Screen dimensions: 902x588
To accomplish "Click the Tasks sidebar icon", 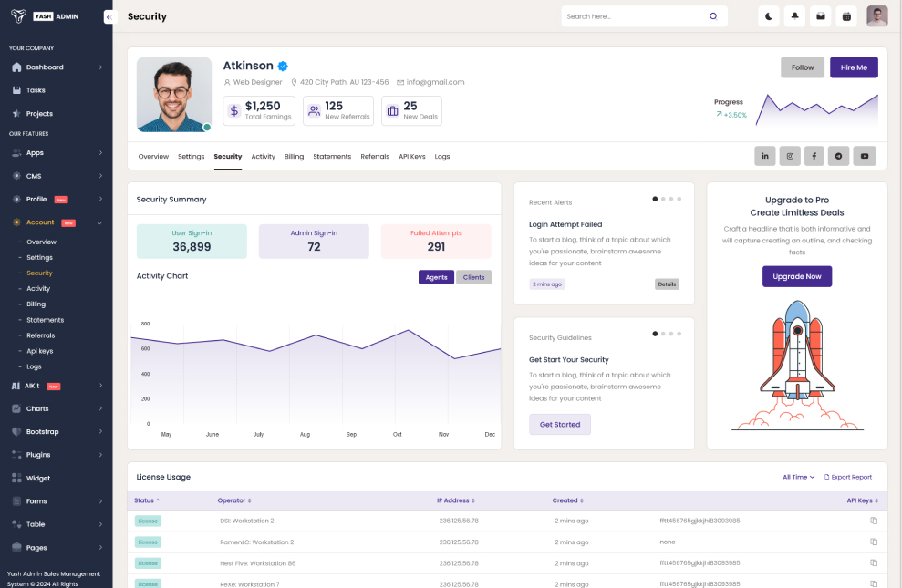I will point(16,90).
